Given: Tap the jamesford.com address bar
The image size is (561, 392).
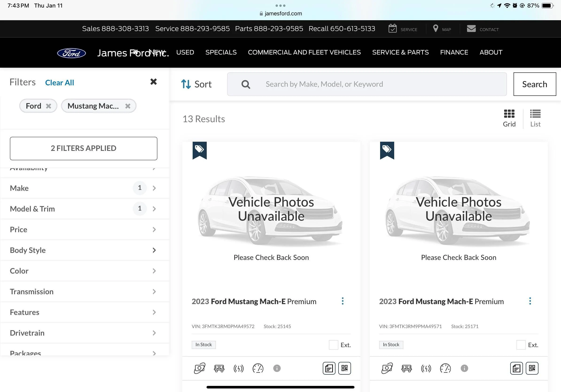Looking at the screenshot, I should click(x=280, y=13).
